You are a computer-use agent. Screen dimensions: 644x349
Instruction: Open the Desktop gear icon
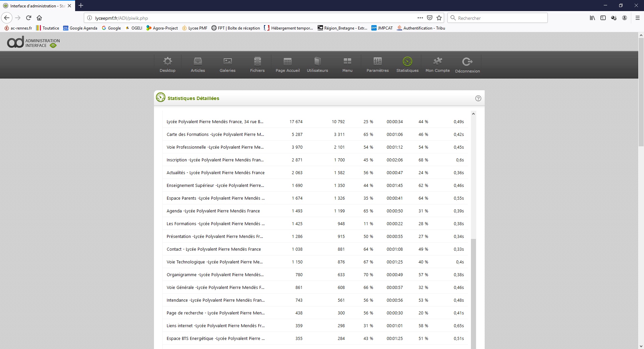[x=167, y=61]
